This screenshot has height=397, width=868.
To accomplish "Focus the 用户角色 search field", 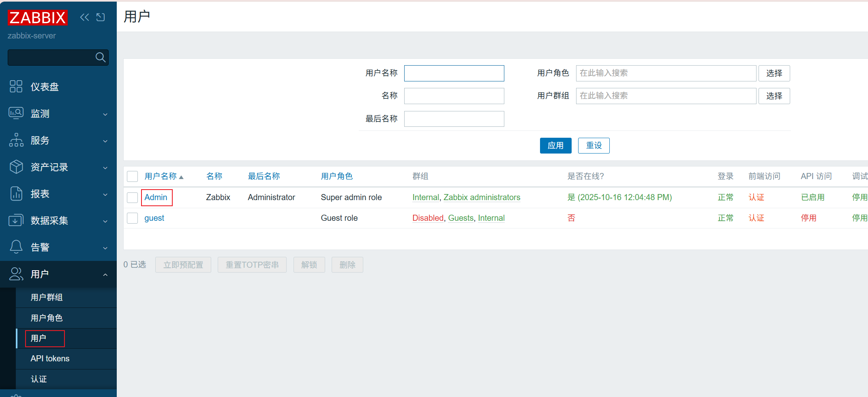I will [x=666, y=73].
